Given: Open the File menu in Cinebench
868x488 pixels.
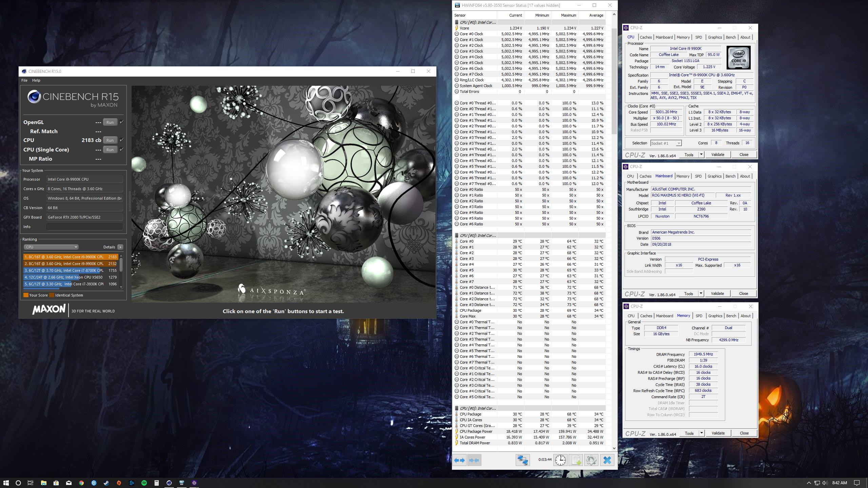Looking at the screenshot, I should coord(24,80).
